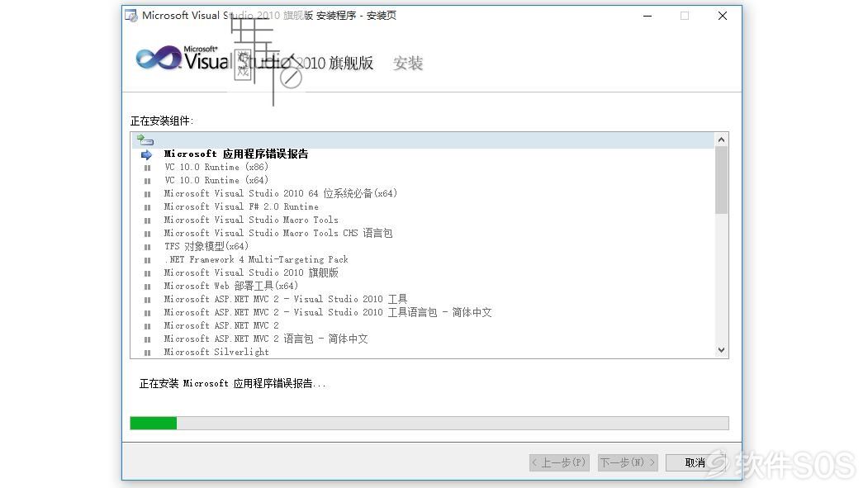Click pending icon beside VC 10.0 Runtime (x86)
Viewport: 868px width, 488px height.
tap(147, 168)
